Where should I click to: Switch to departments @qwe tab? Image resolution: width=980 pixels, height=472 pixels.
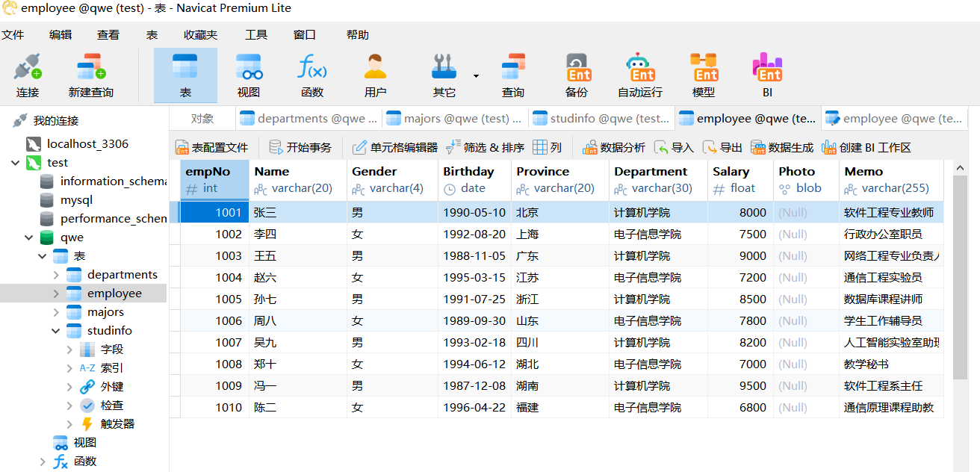(x=308, y=118)
